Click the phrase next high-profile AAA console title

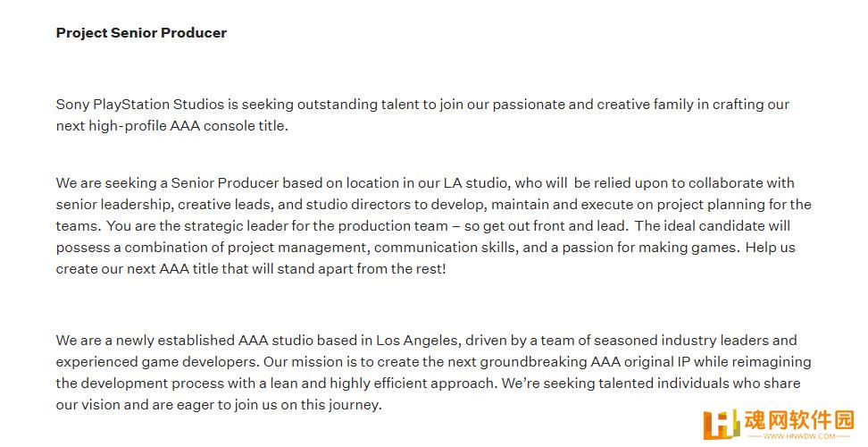(x=172, y=126)
